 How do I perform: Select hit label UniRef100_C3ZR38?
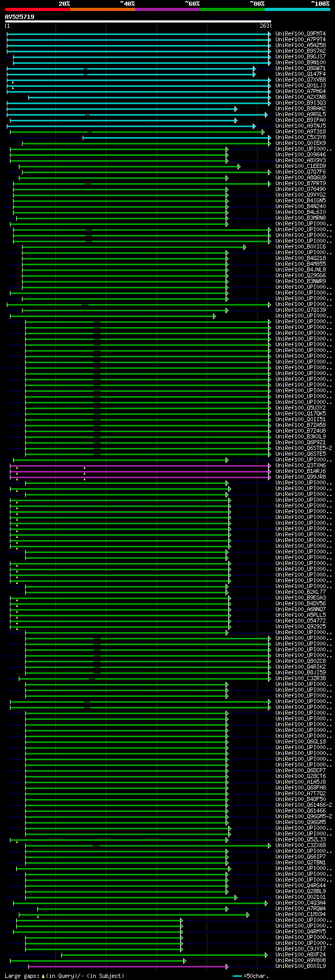(x=300, y=679)
